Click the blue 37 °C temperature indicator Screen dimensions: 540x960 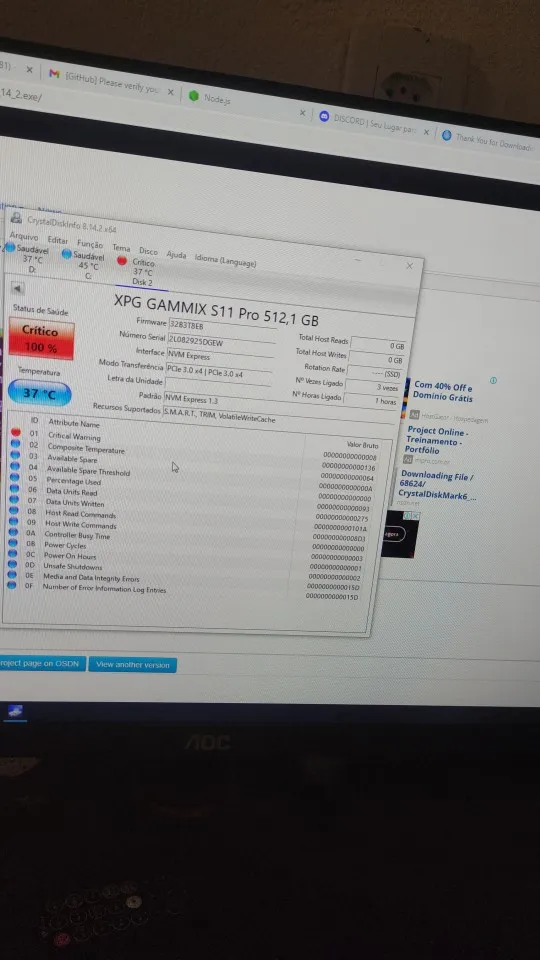(x=39, y=393)
